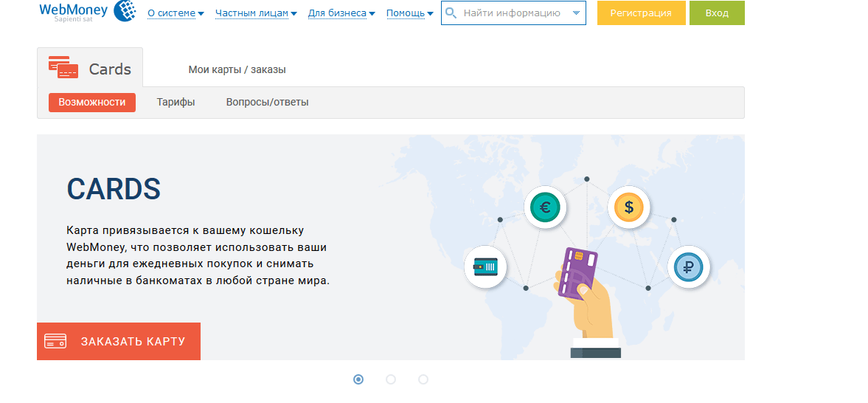Image resolution: width=868 pixels, height=403 pixels.
Task: Switch to the Тарифы tab
Action: [176, 103]
